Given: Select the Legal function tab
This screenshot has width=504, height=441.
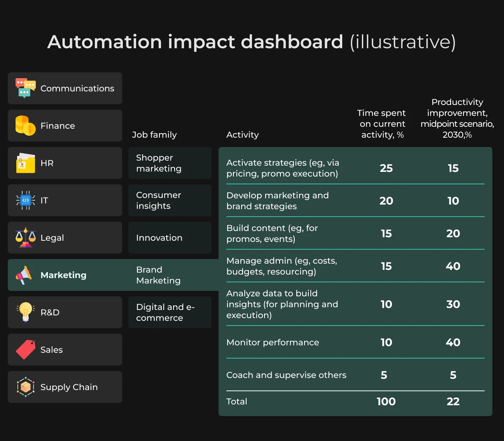Looking at the screenshot, I should 65,238.
